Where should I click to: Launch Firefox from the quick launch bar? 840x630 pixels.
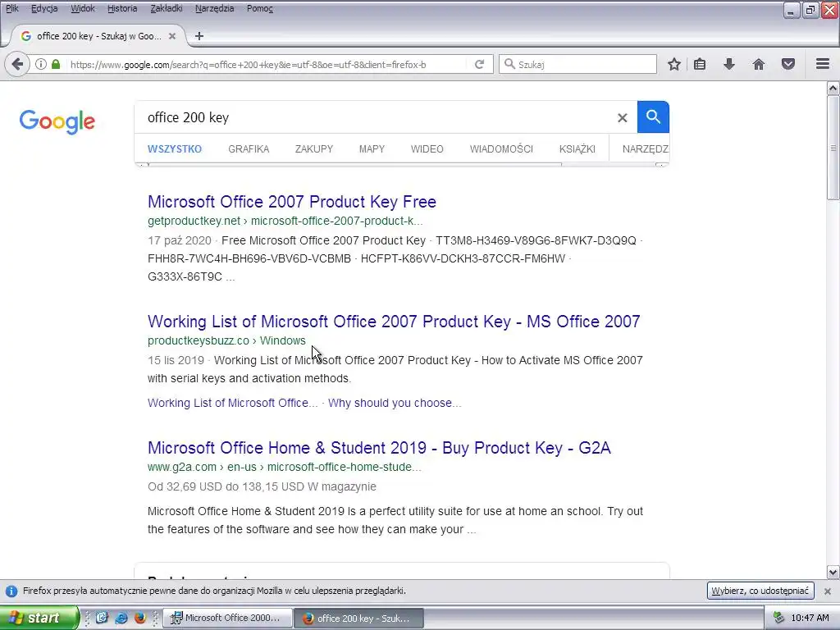[140, 618]
